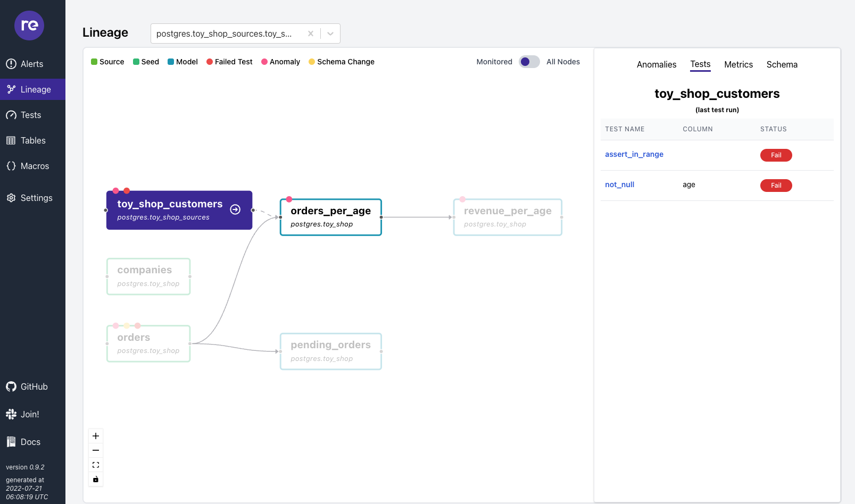
Task: Click Fail badge for assert_in_range
Action: (776, 155)
